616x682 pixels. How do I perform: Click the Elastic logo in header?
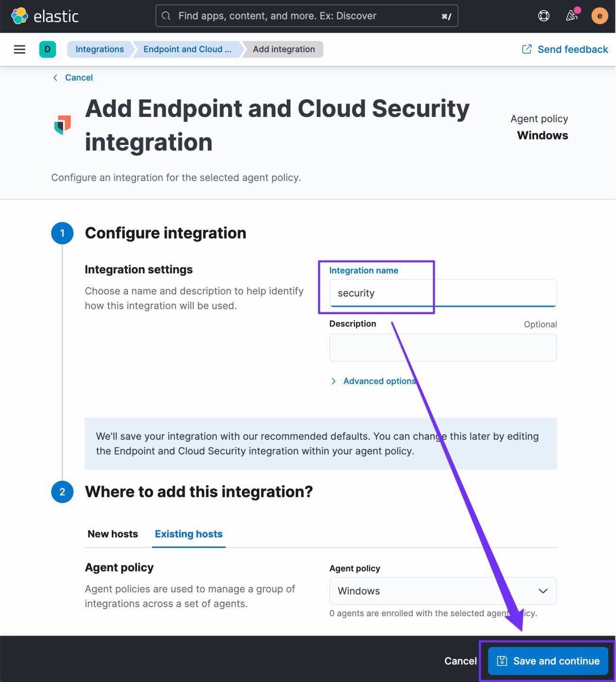pos(45,16)
